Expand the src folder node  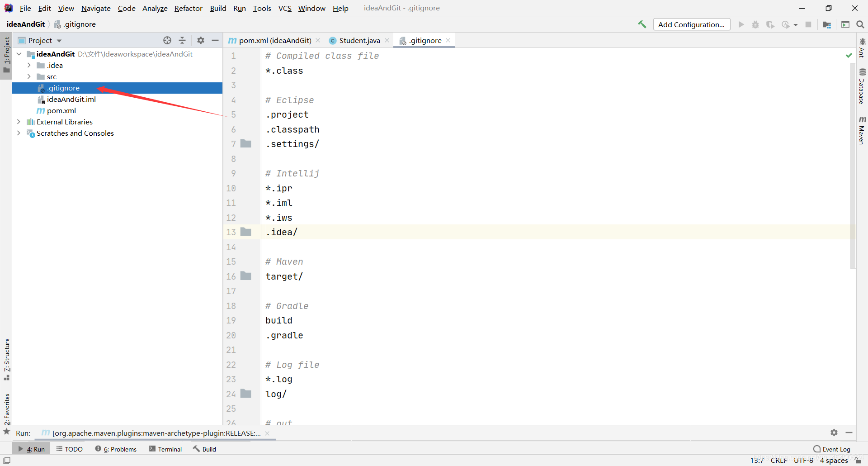coord(29,76)
